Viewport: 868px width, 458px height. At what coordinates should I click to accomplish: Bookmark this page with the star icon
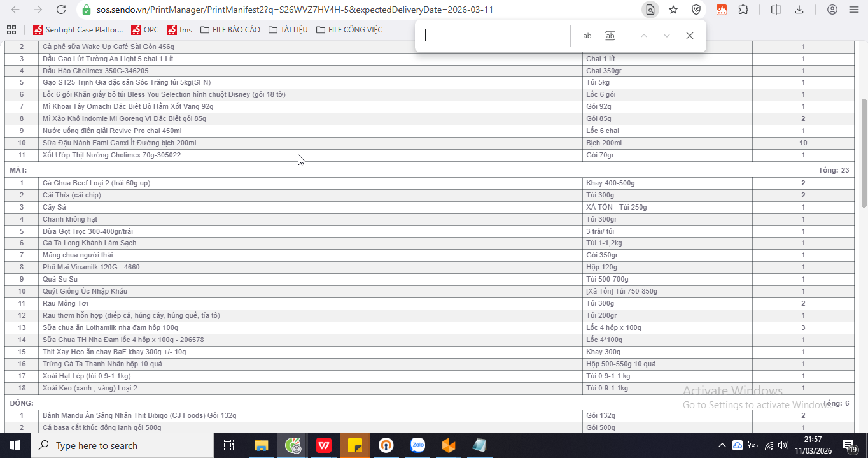[x=673, y=10]
